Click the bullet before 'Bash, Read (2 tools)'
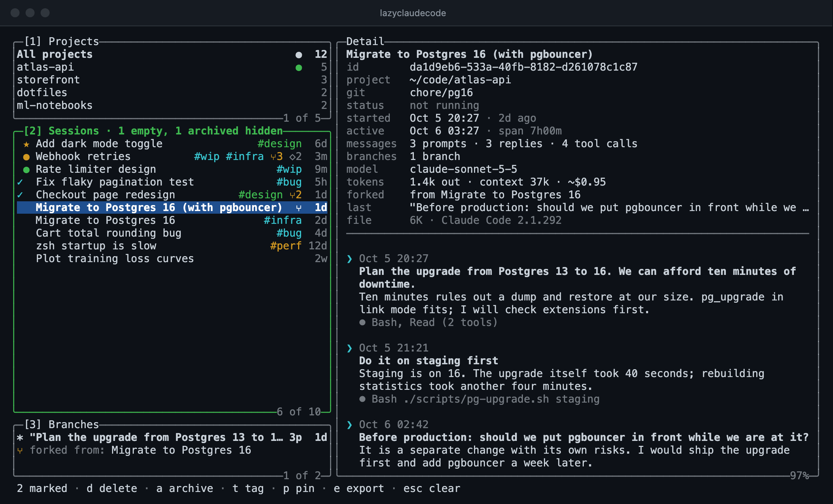This screenshot has height=504, width=833. (362, 323)
